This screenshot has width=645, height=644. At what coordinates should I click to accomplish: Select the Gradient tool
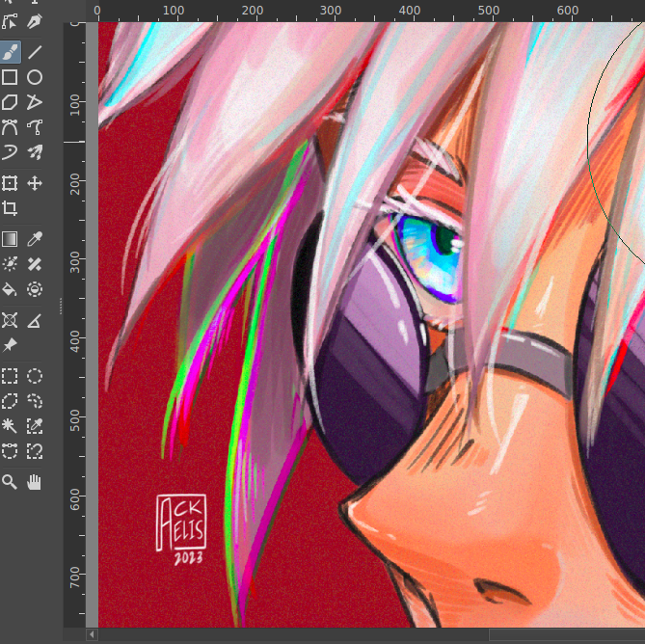(x=10, y=239)
